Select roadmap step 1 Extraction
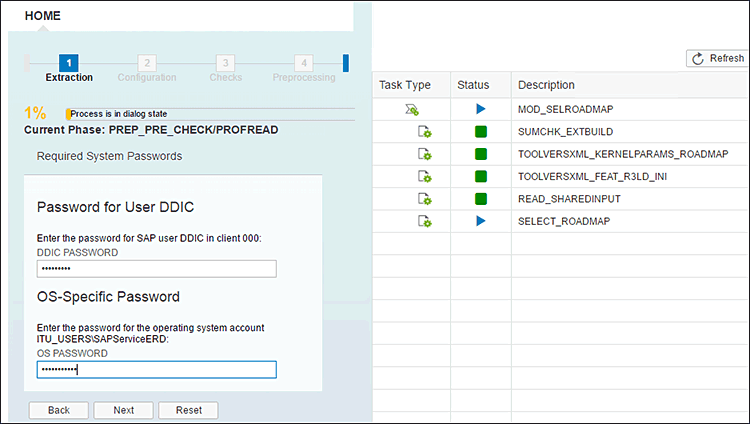 coord(69,64)
